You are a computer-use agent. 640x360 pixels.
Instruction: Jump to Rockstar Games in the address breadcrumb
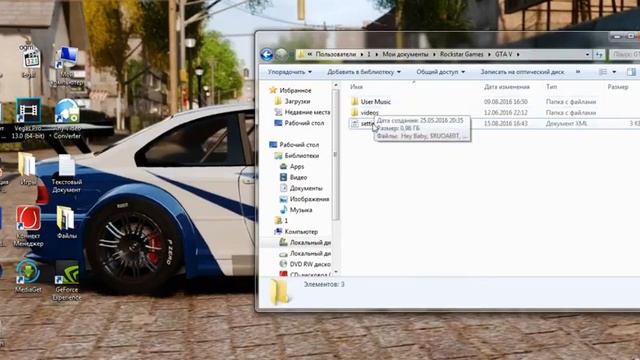coord(462,54)
